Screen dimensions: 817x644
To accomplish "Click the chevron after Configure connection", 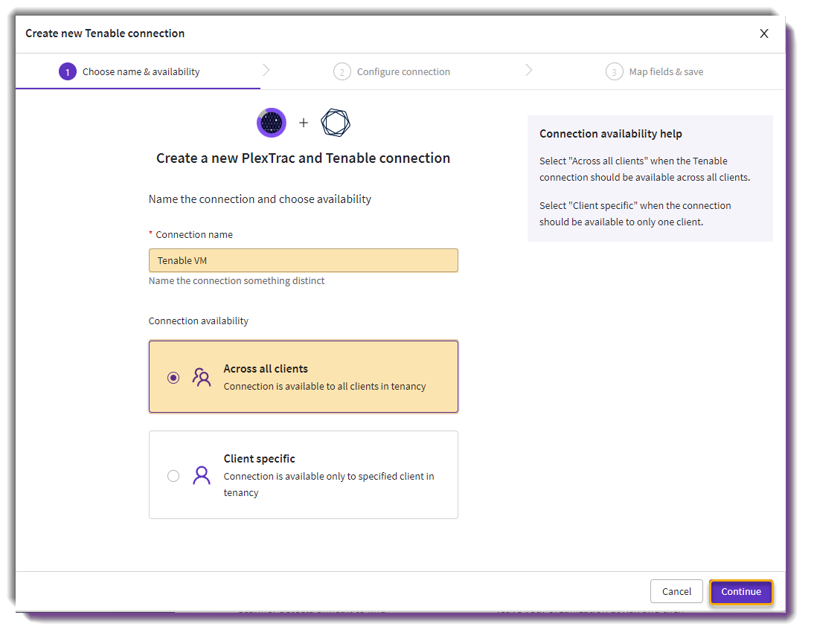I will click(529, 71).
